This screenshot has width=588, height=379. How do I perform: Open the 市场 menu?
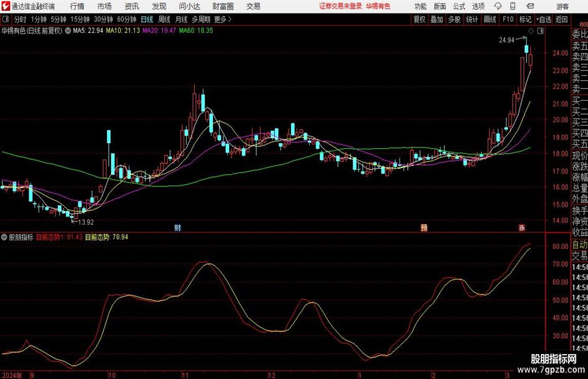click(105, 6)
